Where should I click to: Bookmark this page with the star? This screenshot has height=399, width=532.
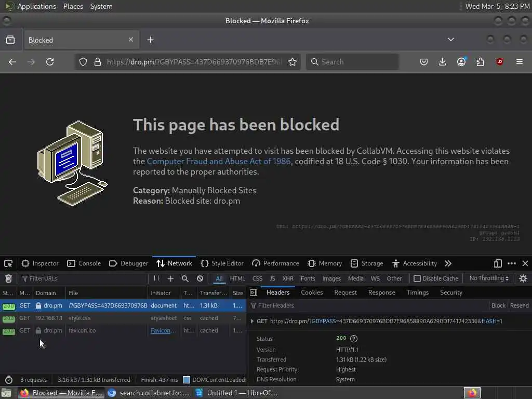(x=292, y=62)
